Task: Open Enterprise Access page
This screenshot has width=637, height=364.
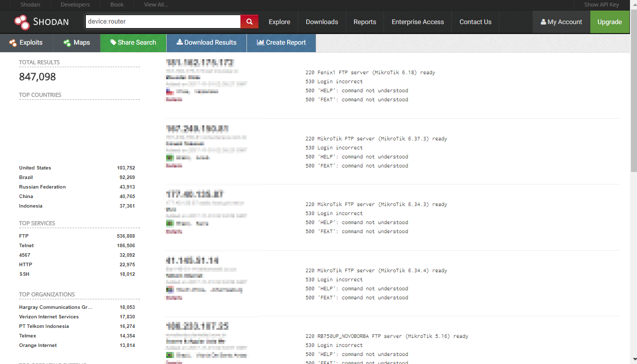Action: (418, 22)
